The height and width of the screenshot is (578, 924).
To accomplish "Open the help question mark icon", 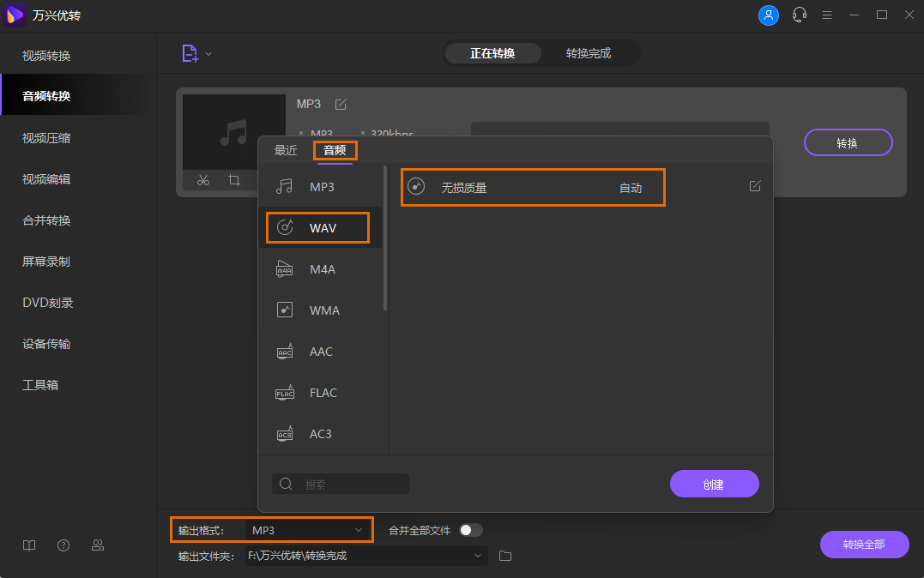I will coord(63,545).
